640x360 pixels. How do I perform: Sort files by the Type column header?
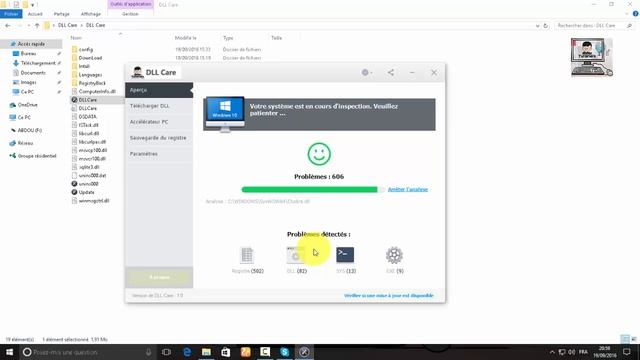228,38
